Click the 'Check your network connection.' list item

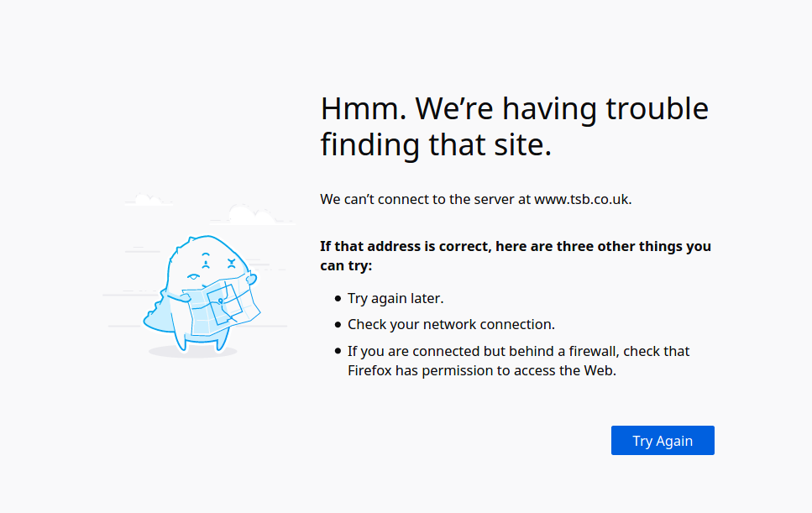pos(451,325)
